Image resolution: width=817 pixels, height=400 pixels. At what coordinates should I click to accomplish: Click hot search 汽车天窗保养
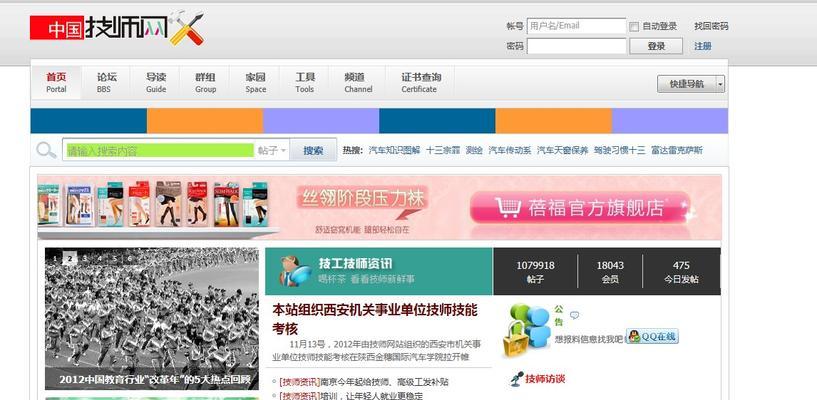[x=562, y=151]
